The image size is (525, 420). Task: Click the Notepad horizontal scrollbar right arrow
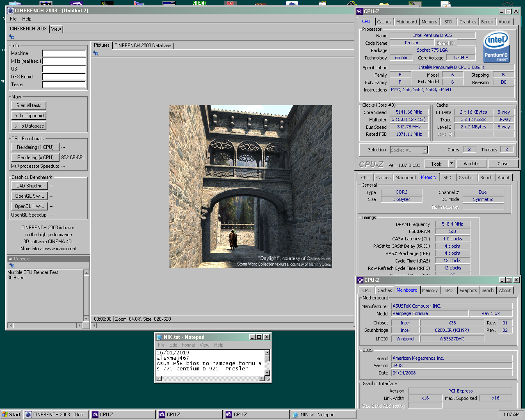(x=262, y=379)
